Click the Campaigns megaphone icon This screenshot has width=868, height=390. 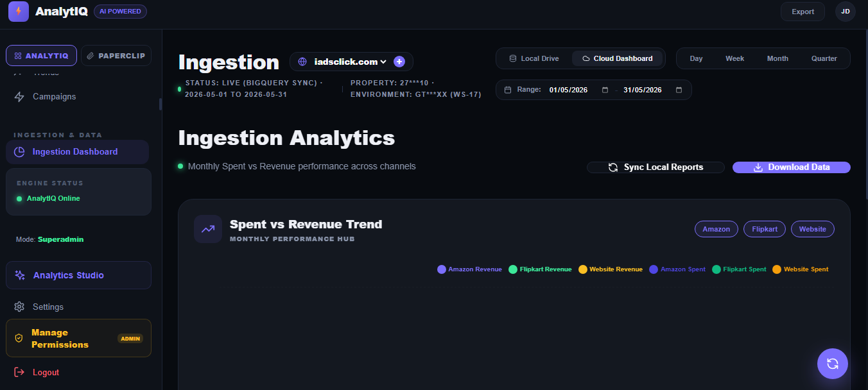(19, 97)
